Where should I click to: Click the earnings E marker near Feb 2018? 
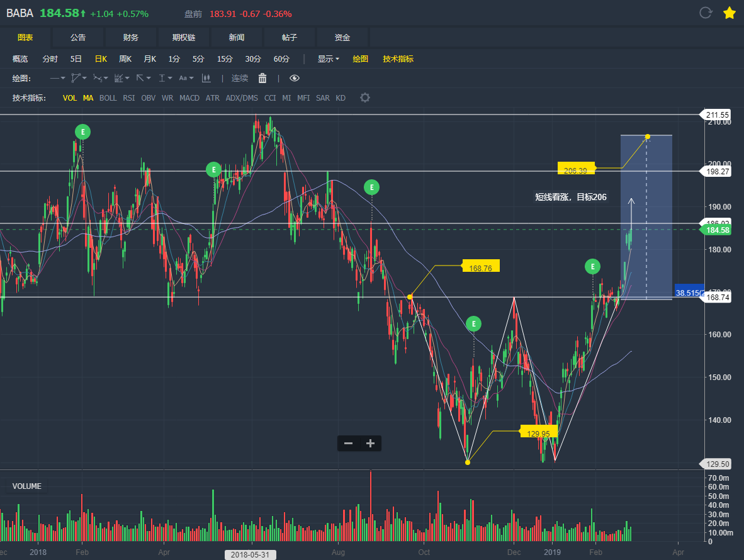click(x=82, y=132)
